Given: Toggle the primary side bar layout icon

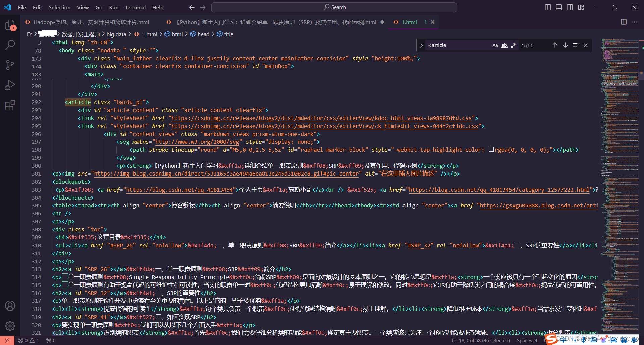Looking at the screenshot, I should [548, 7].
